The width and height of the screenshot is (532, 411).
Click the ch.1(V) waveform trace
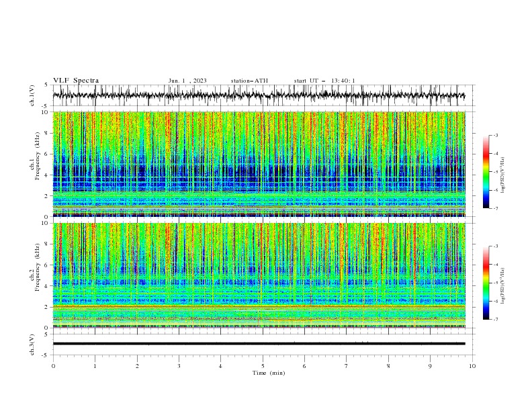(259, 95)
